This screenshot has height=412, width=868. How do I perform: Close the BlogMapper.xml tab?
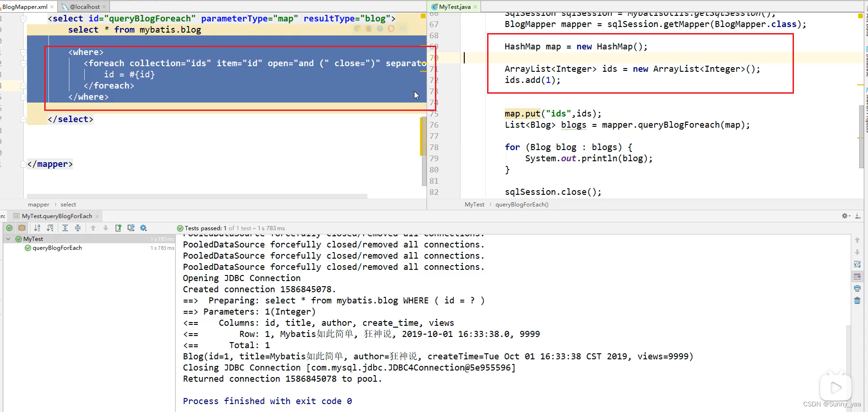coord(52,7)
